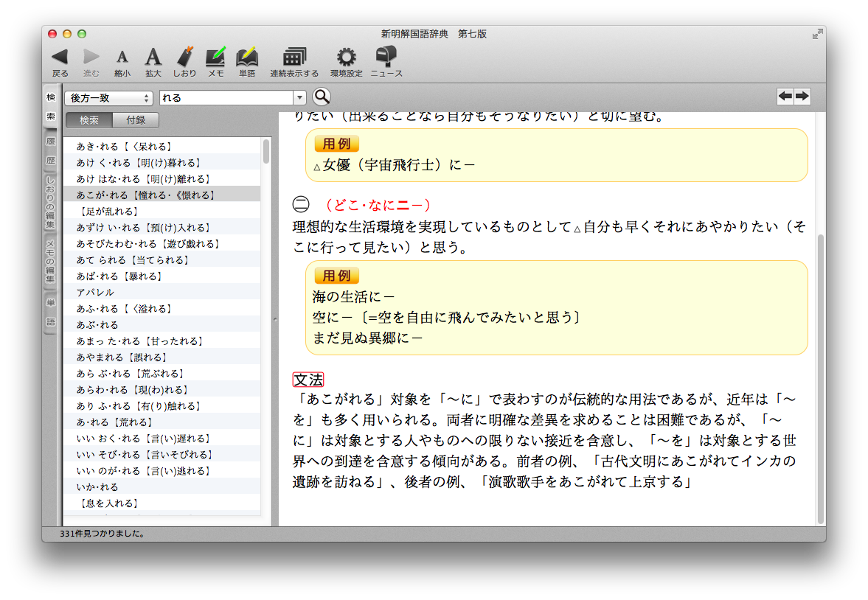Go to previous entry with left arrow
Viewport: 868px width, 600px height.
click(785, 97)
